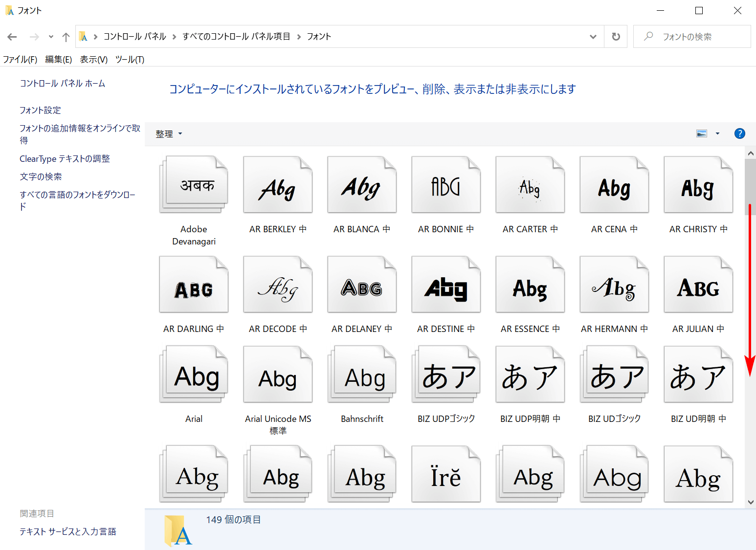Select the AR HERMANN font icon
Image resolution: width=756 pixels, height=550 pixels.
click(614, 284)
